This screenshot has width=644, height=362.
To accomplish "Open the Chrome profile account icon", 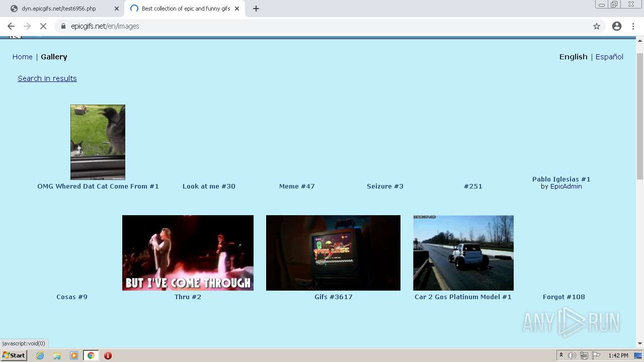I will pos(617,26).
